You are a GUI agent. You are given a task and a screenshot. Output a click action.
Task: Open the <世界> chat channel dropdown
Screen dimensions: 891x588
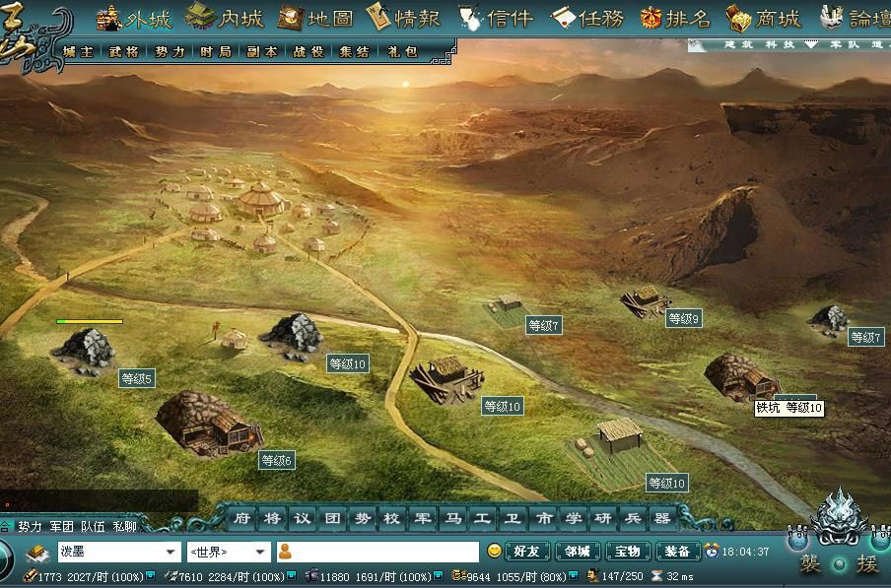pos(261,552)
